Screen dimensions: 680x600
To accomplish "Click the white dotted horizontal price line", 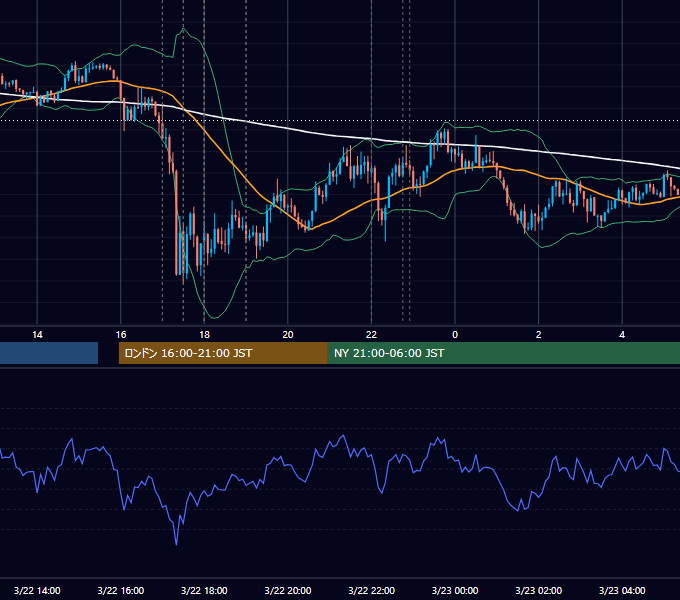I will pyautogui.click(x=340, y=121).
